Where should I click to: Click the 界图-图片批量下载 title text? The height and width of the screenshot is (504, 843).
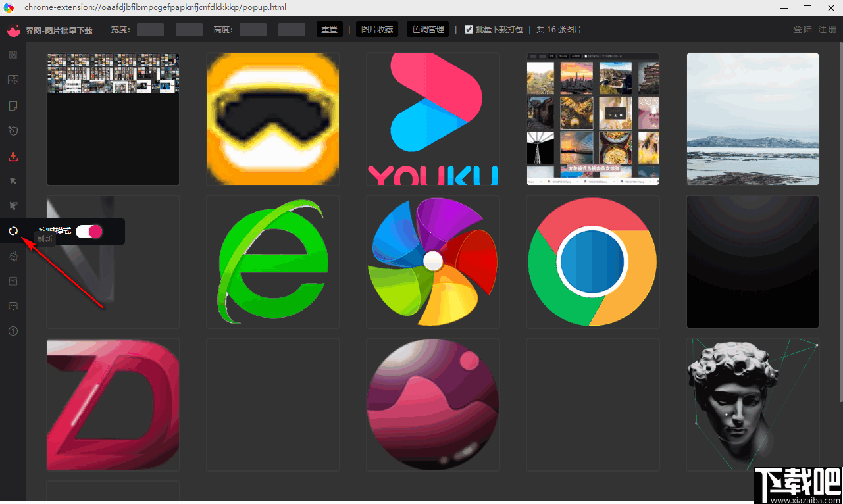[59, 30]
